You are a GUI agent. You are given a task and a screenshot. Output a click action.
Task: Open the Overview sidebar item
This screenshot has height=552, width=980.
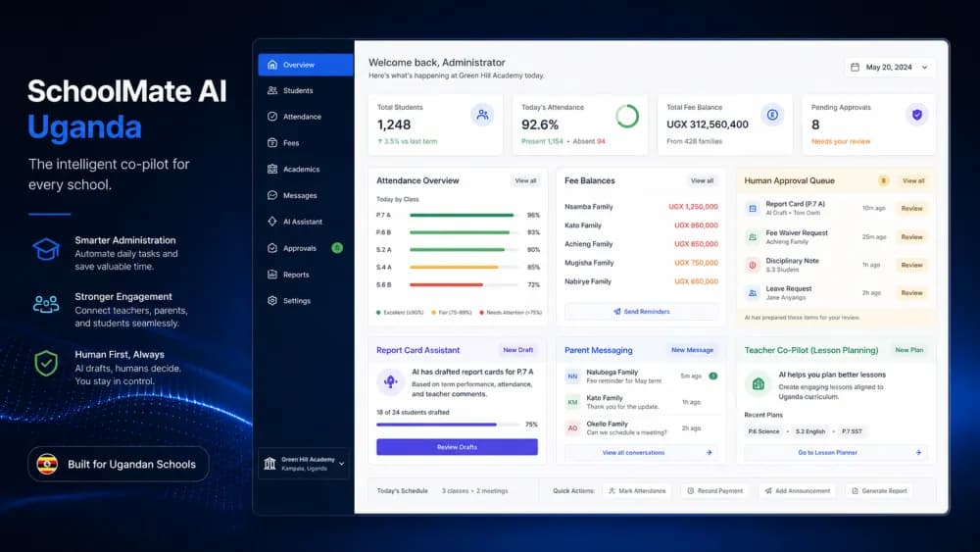(x=306, y=65)
